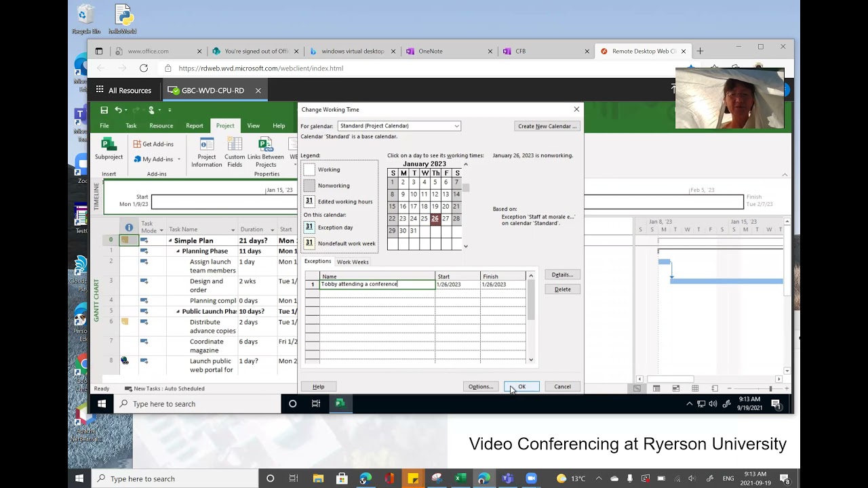
Task: Switch to the Work Weeks tab
Action: [x=353, y=262]
